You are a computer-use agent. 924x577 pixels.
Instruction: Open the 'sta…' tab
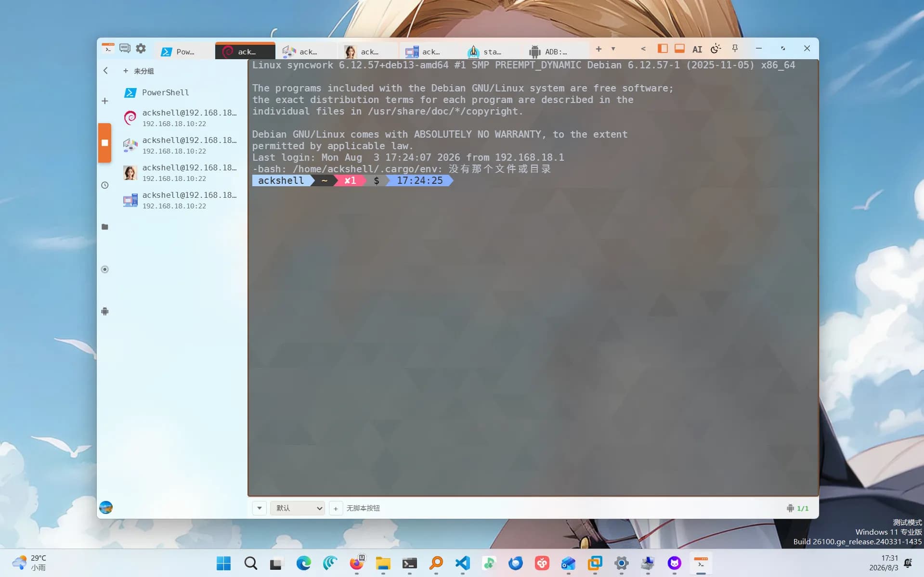(491, 51)
